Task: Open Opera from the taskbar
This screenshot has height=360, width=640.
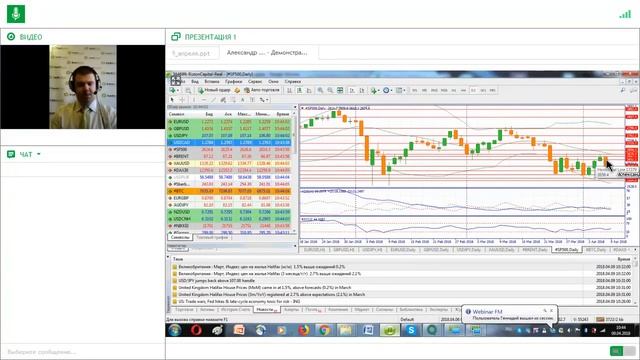Action: (196, 330)
